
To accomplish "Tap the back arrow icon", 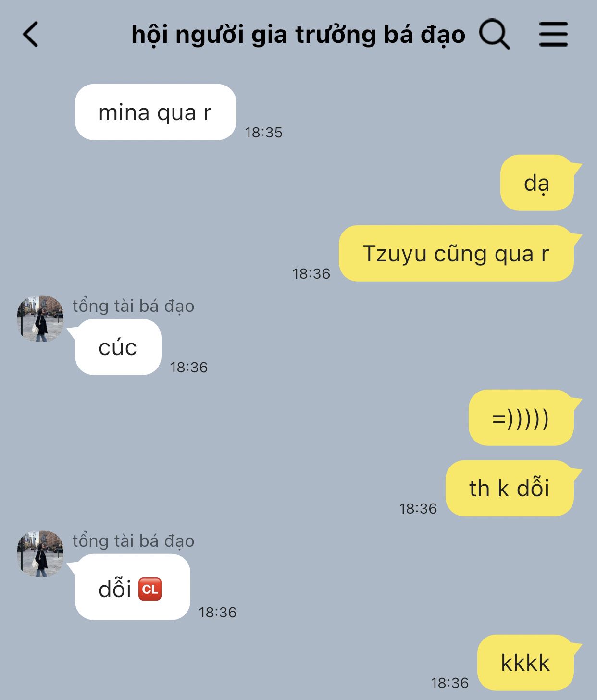I will [30, 35].
